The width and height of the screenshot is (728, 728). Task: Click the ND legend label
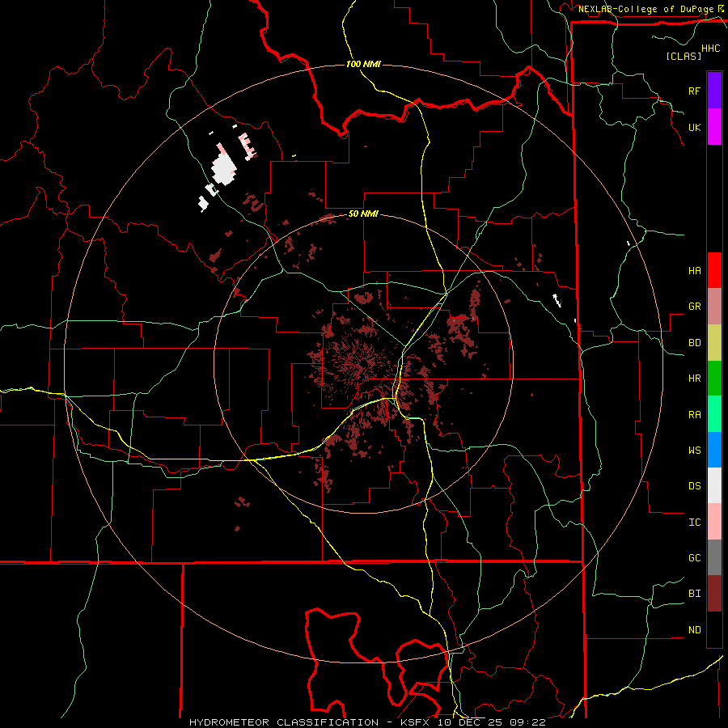694,630
